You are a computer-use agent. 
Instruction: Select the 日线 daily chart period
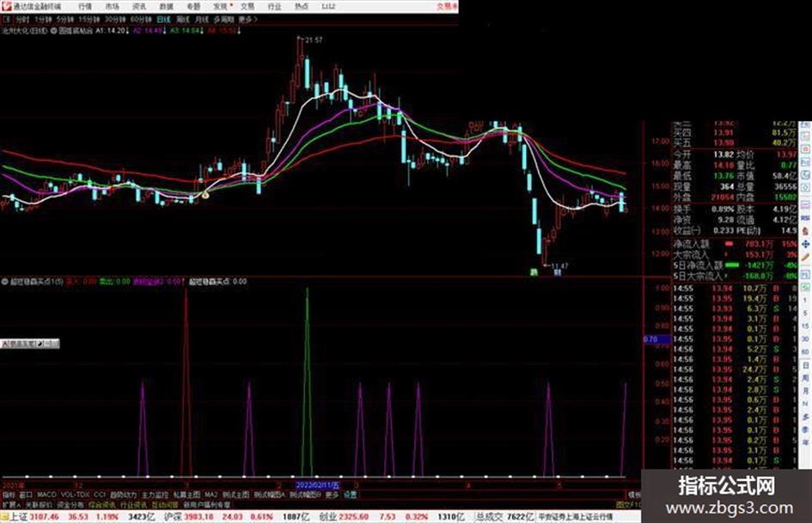pos(163,20)
